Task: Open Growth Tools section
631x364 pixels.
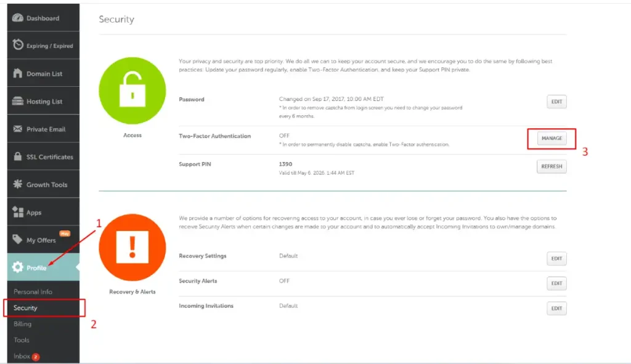Action: coord(44,184)
